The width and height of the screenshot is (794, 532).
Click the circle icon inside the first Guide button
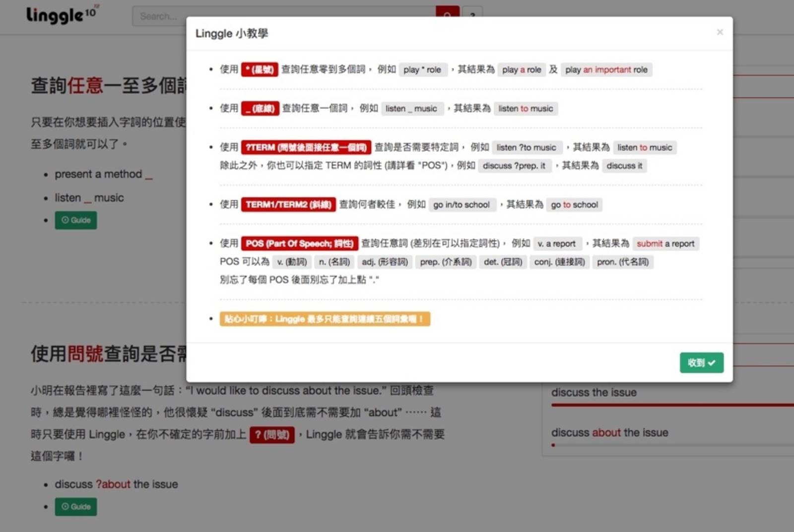(x=65, y=220)
